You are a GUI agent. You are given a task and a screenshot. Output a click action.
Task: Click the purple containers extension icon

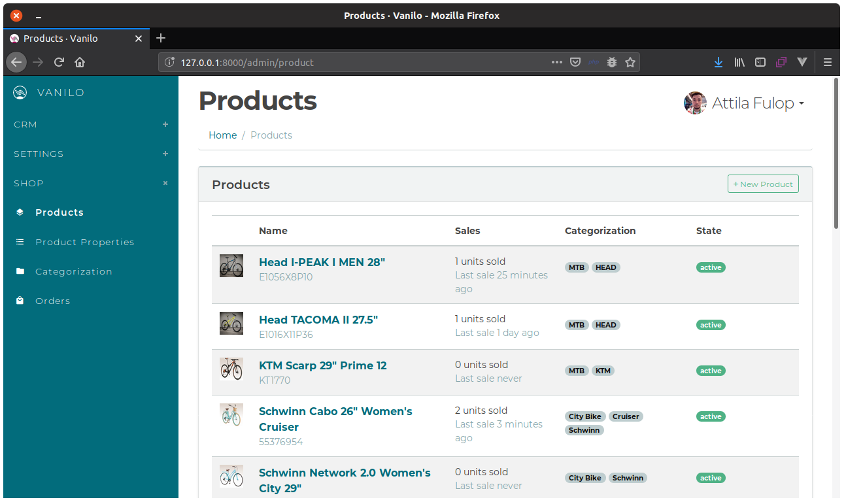781,62
